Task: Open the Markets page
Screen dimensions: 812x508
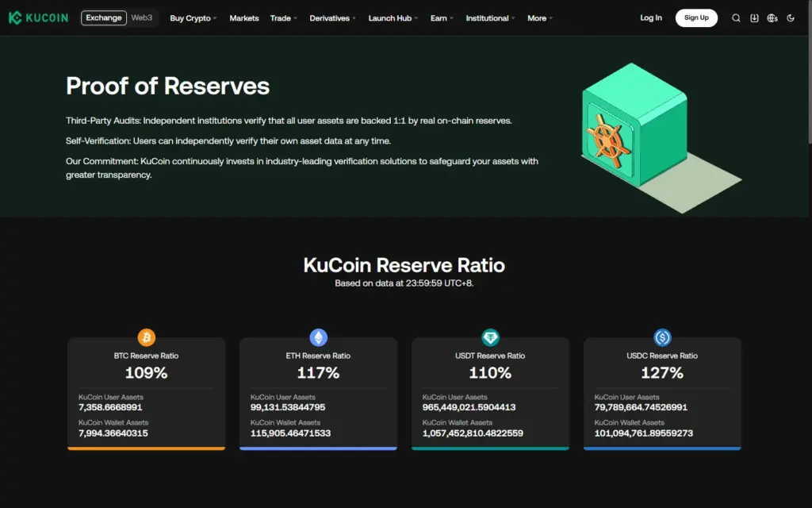Action: [244, 18]
